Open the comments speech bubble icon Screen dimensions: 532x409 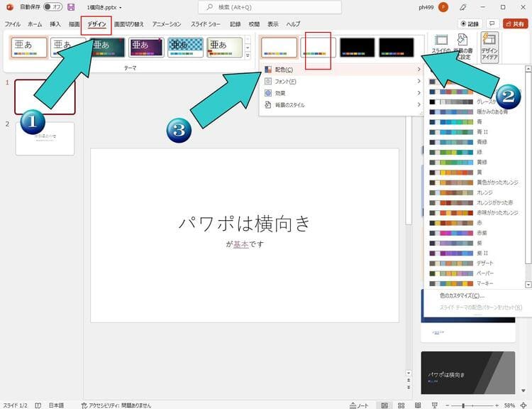[x=492, y=23]
